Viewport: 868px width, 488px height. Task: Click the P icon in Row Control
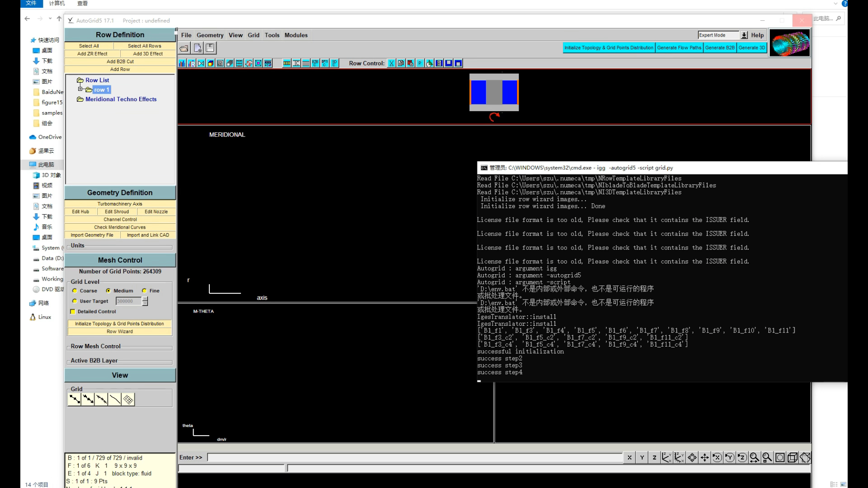click(420, 63)
